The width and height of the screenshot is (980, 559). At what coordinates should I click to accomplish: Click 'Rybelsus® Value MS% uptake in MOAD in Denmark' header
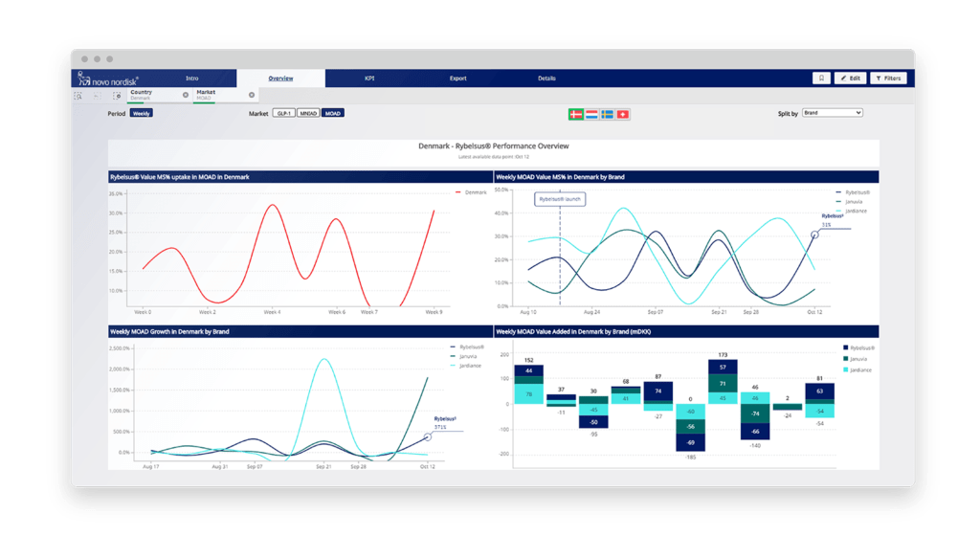click(x=180, y=177)
